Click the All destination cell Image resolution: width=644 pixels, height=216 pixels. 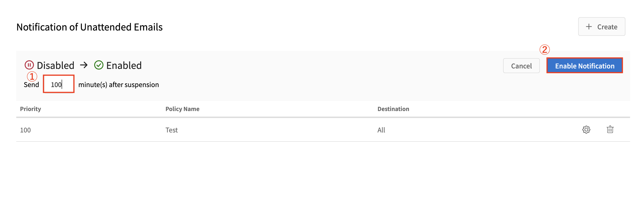381,130
